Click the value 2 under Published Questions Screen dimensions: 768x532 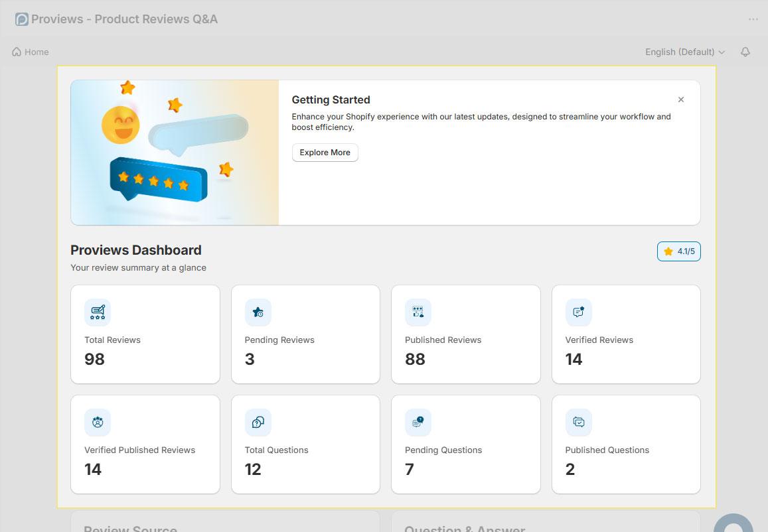click(x=570, y=470)
